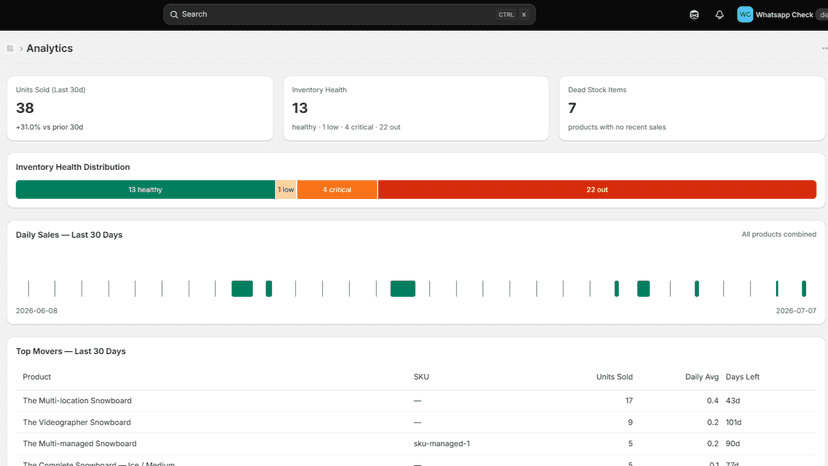Open The Multi-location Snowboard row
This screenshot has height=466, width=828.
pos(416,400)
